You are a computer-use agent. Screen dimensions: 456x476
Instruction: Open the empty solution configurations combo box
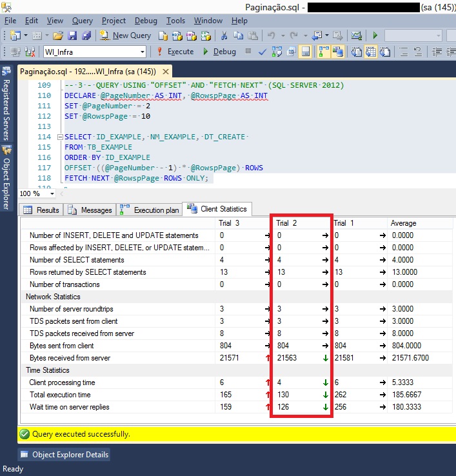tap(413, 35)
